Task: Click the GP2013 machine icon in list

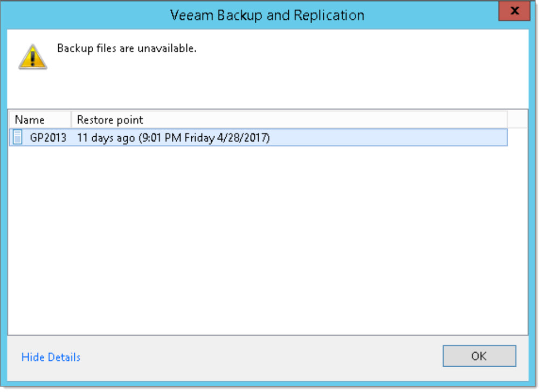Action: coord(18,138)
